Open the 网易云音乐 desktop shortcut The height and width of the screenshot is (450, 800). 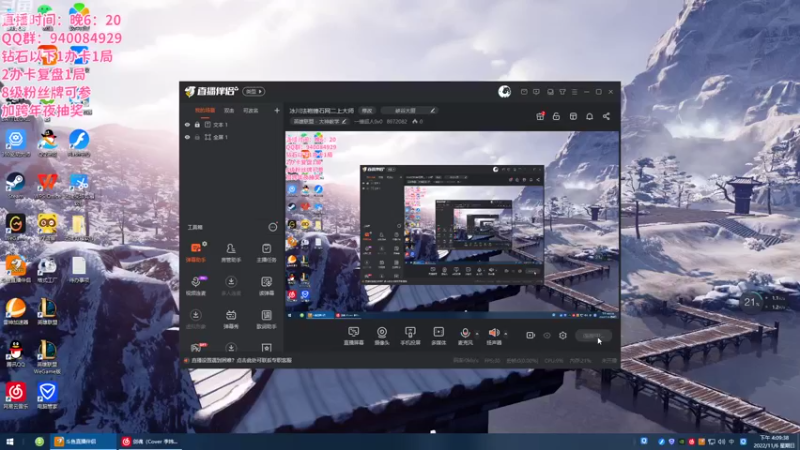coord(16,396)
